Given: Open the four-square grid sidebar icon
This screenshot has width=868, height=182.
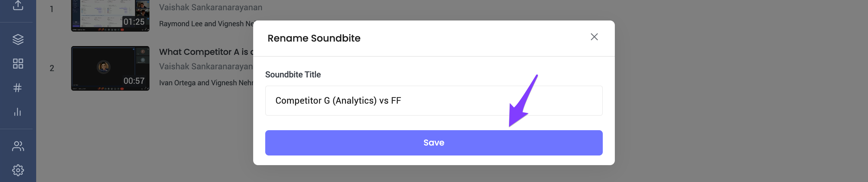Looking at the screenshot, I should (18, 64).
